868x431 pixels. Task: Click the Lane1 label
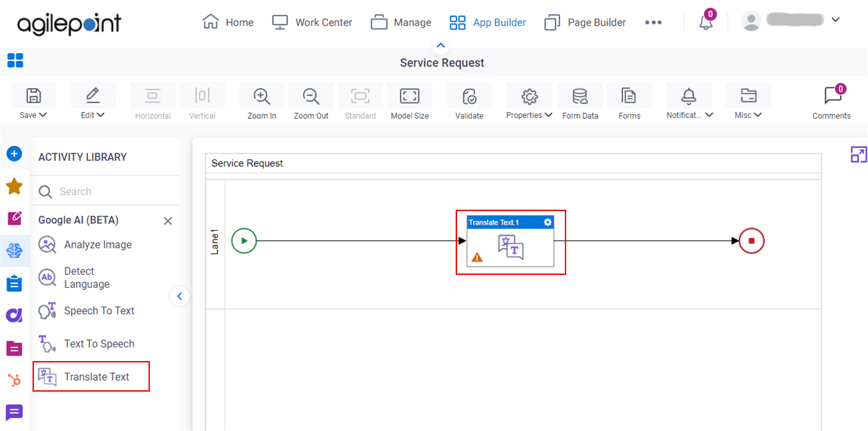215,242
